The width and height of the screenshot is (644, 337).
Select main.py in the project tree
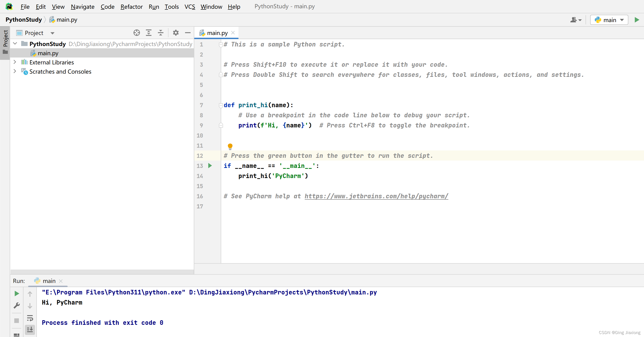48,53
